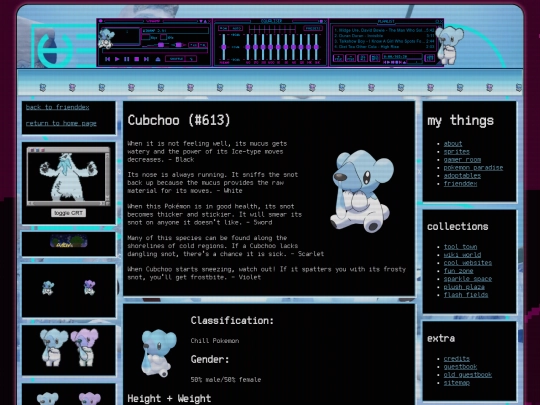Open the about link under my things
Image resolution: width=540 pixels, height=405 pixels.
(x=453, y=143)
